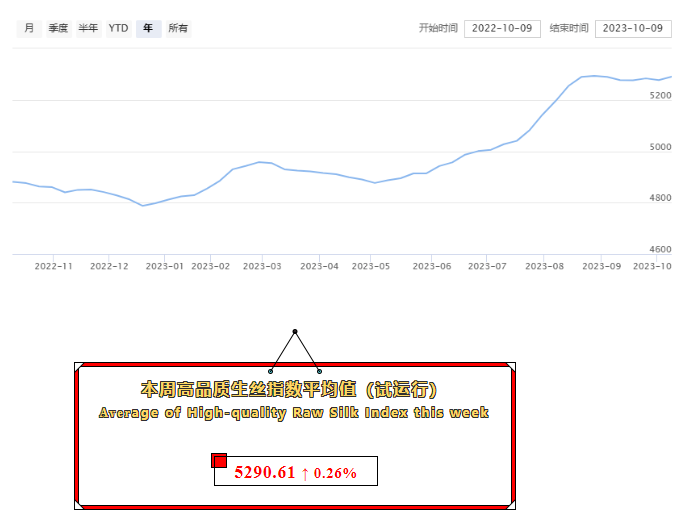This screenshot has width=692, height=527.
Task: Click the 2023-03 label on the x-axis
Action: tap(262, 266)
